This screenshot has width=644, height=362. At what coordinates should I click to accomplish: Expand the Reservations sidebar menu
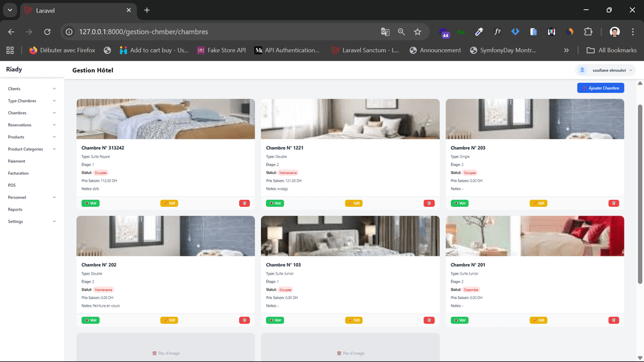tap(31, 125)
